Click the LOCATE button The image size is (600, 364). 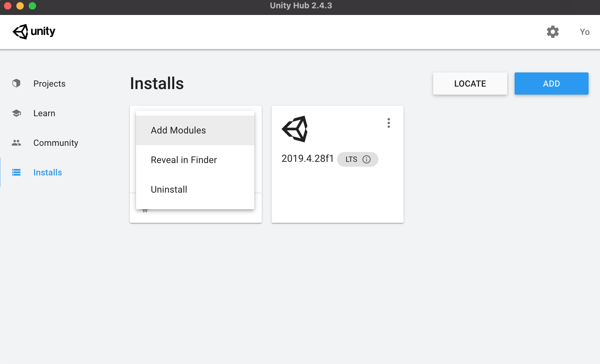[470, 84]
